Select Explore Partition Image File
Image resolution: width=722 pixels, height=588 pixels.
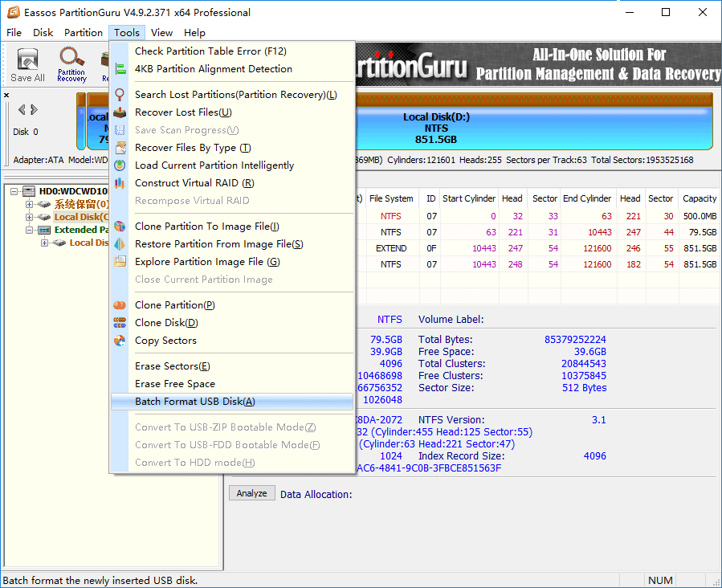(232, 262)
